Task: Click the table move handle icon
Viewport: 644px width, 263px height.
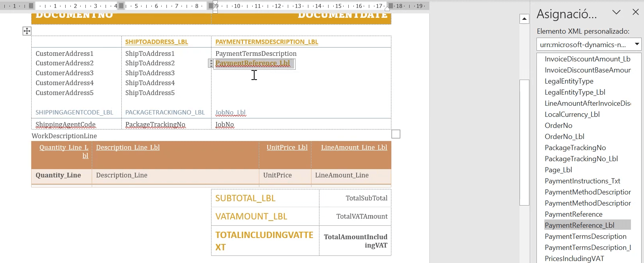Action: (27, 31)
